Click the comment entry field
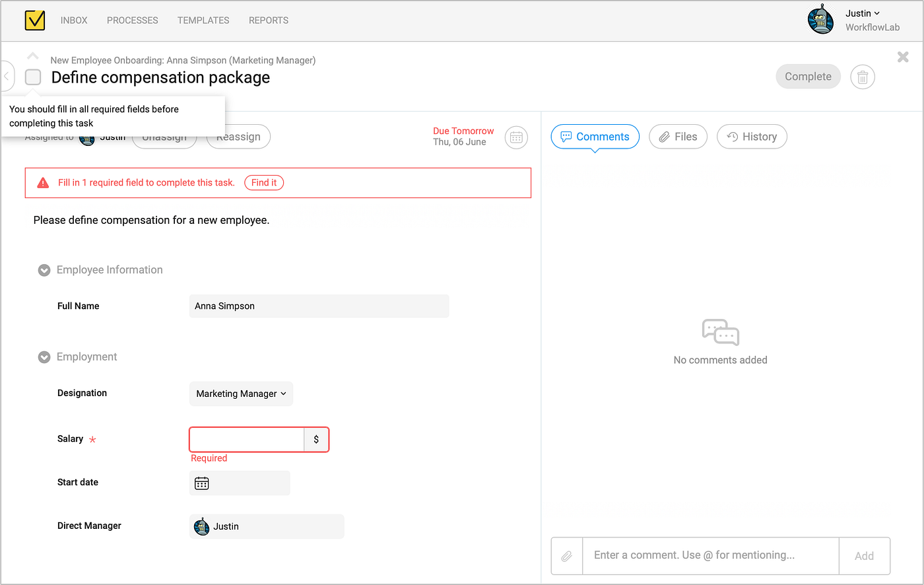 coord(706,555)
